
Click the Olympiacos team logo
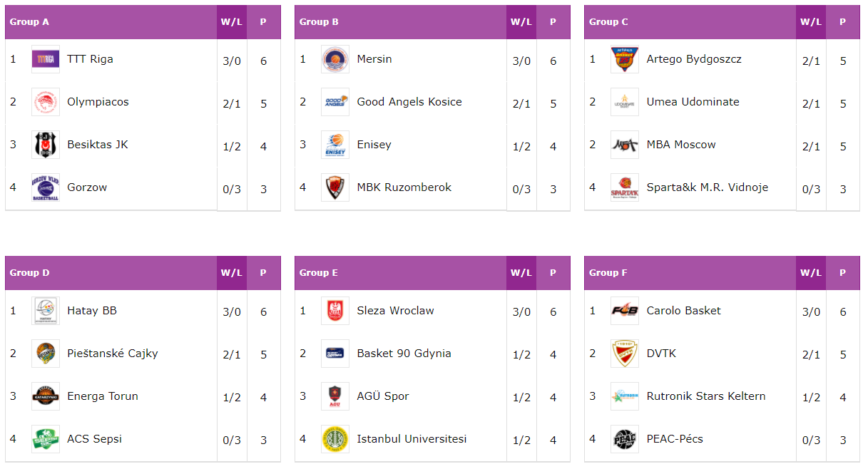46,102
